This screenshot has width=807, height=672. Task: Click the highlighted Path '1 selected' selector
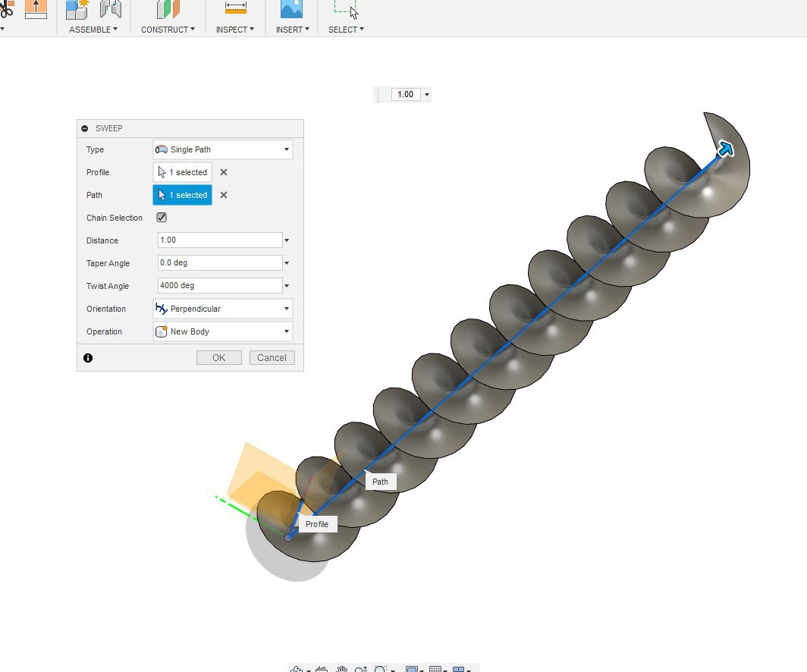pos(182,195)
